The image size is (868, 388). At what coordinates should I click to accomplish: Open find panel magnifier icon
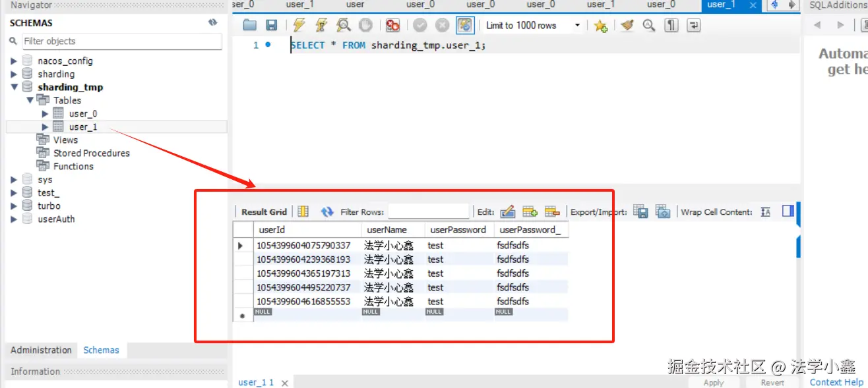click(649, 25)
